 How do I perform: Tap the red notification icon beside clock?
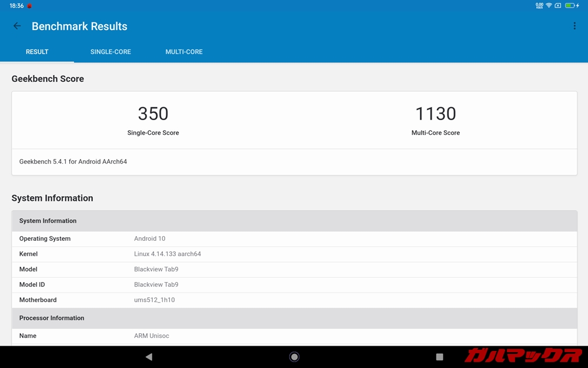(x=29, y=6)
